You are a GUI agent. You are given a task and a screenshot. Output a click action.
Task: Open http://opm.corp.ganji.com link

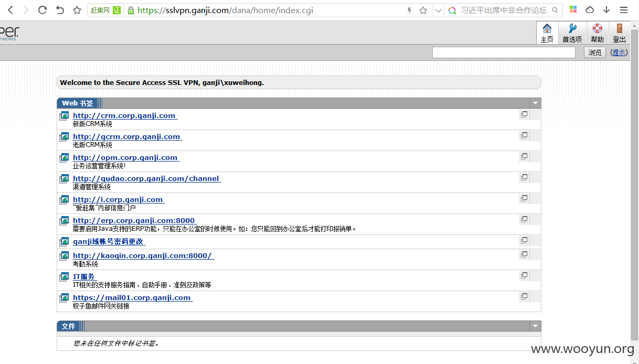126,157
